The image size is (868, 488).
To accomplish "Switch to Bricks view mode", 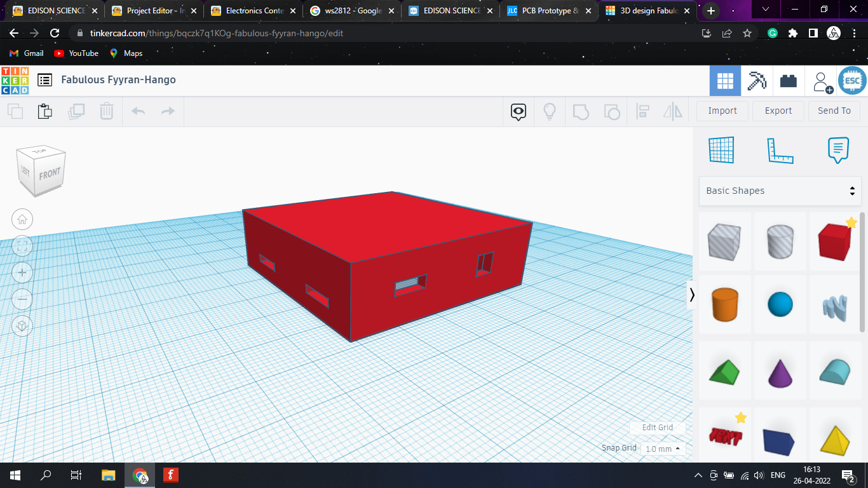I will point(789,81).
